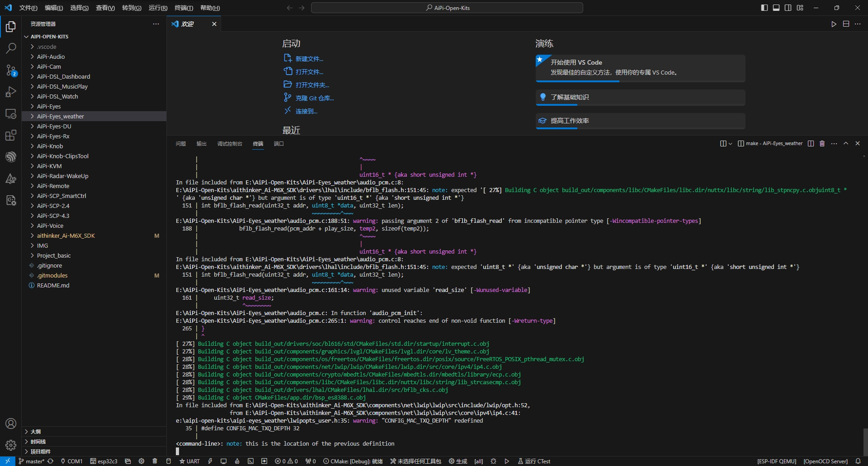Click the SDK configuration gear icon in status bar
This screenshot has width=868, height=466.
coord(142,461)
